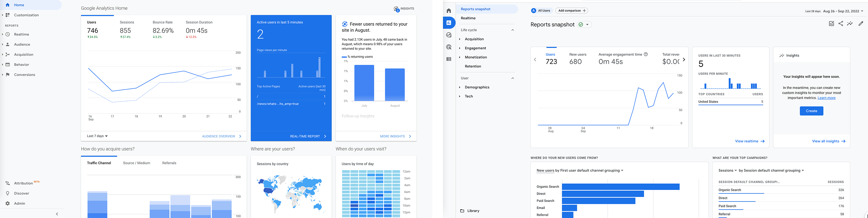Open the New users metric dropdown in the channel chart
The image size is (868, 218).
tap(545, 171)
